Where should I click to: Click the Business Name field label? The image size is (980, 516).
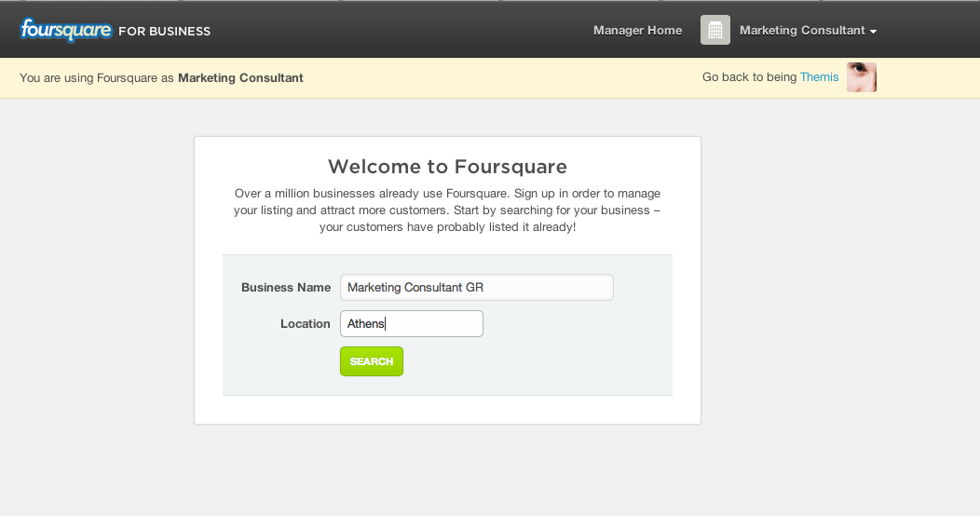coord(285,288)
